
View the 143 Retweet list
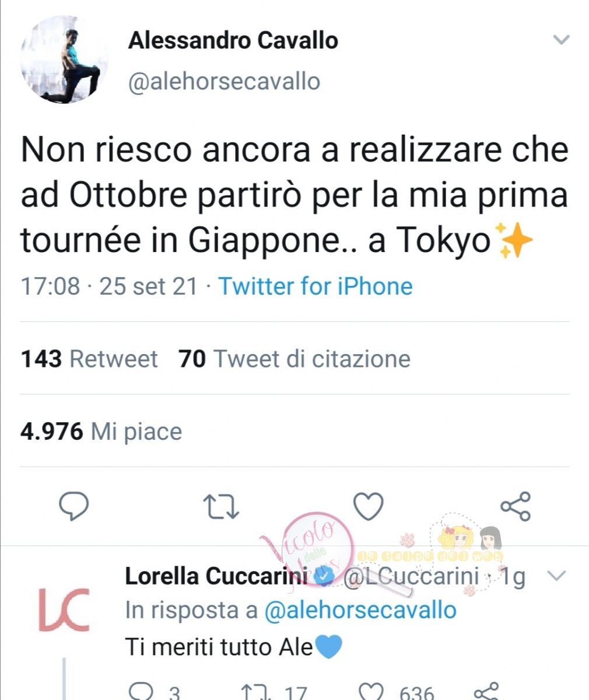(89, 359)
